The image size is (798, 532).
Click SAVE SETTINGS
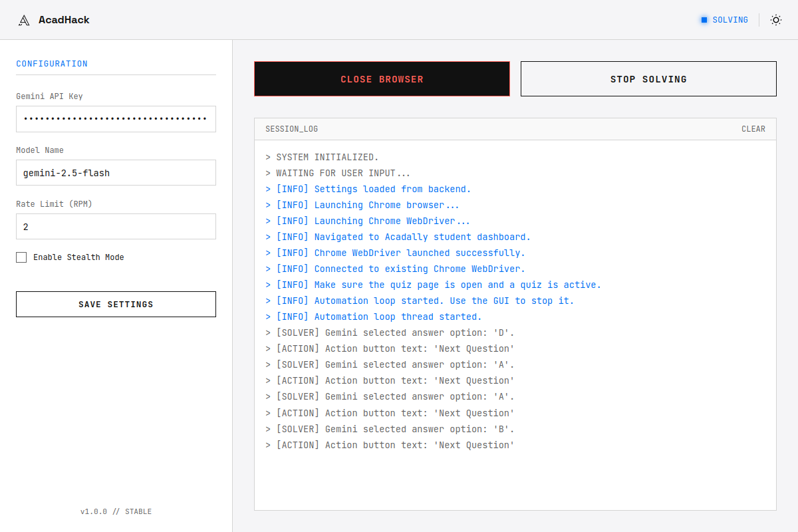(x=116, y=304)
